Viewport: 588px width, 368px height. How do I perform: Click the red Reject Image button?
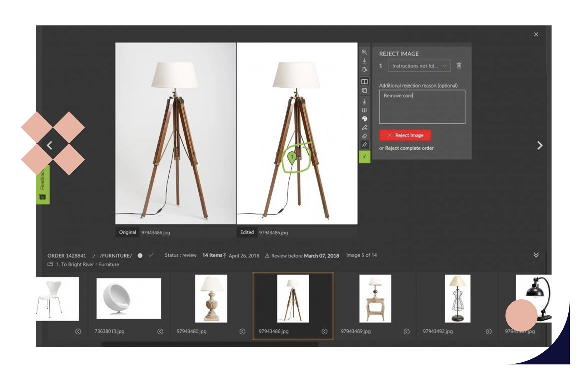click(405, 135)
